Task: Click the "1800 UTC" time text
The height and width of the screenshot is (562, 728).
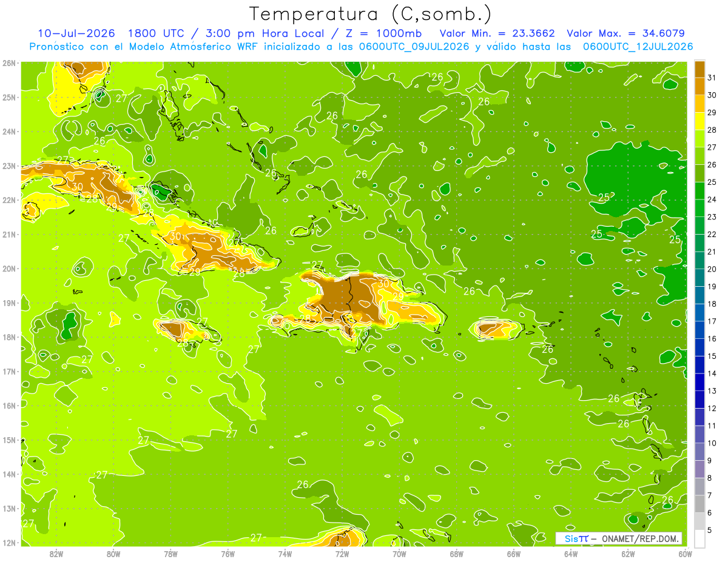Action: point(157,33)
